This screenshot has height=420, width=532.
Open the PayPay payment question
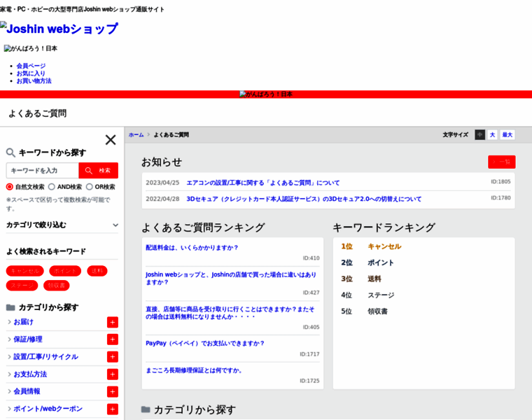(x=205, y=343)
